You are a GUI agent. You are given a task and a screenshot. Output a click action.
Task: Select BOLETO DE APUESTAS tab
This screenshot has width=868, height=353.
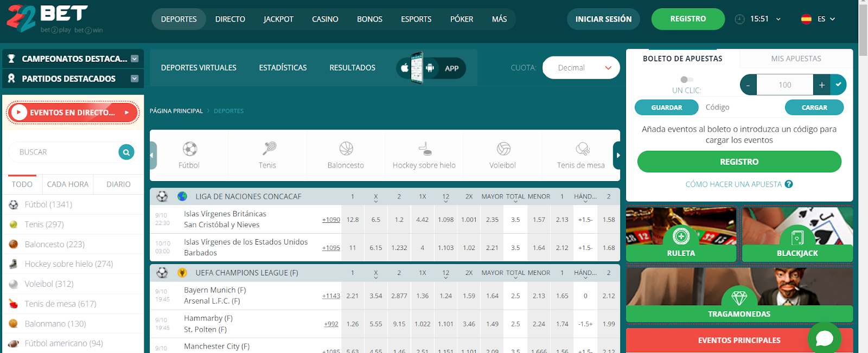(682, 59)
